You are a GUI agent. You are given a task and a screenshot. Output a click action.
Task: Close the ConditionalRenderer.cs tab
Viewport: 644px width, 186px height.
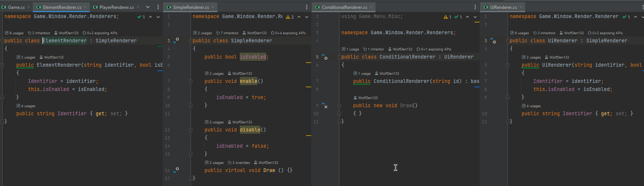click(x=371, y=7)
